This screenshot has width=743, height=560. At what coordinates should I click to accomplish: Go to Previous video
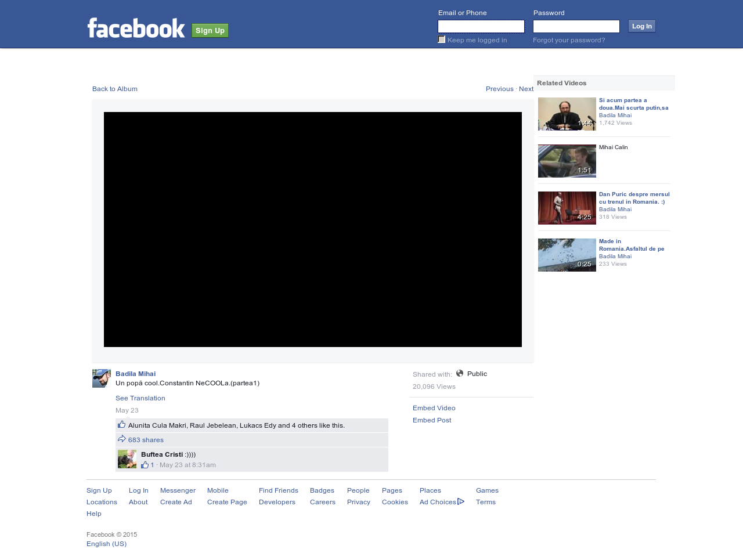click(x=500, y=89)
